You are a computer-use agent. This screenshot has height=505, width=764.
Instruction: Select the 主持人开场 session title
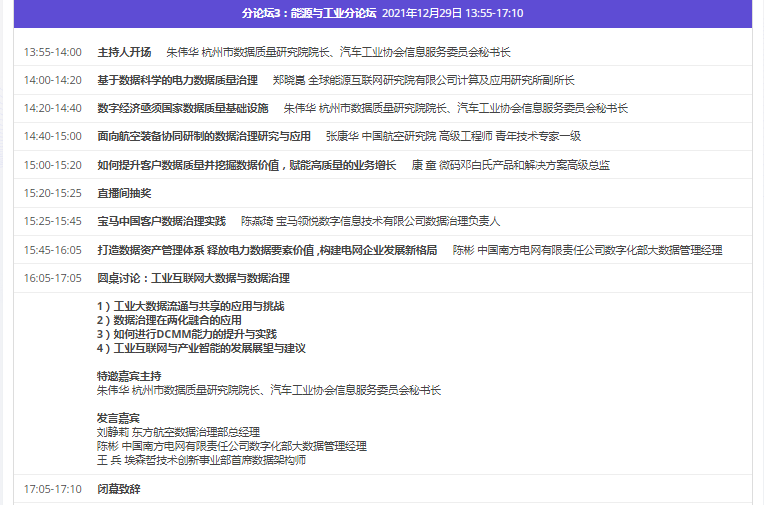124,52
